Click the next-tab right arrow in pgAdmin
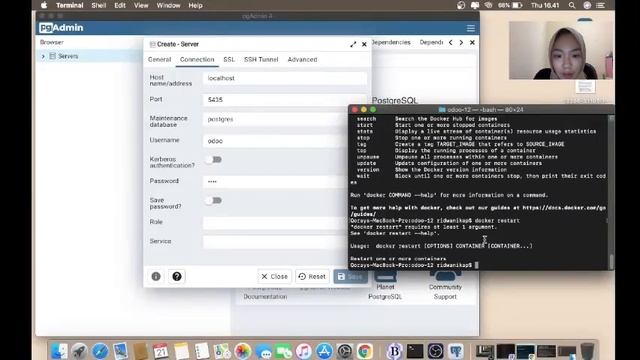 coord(461,42)
